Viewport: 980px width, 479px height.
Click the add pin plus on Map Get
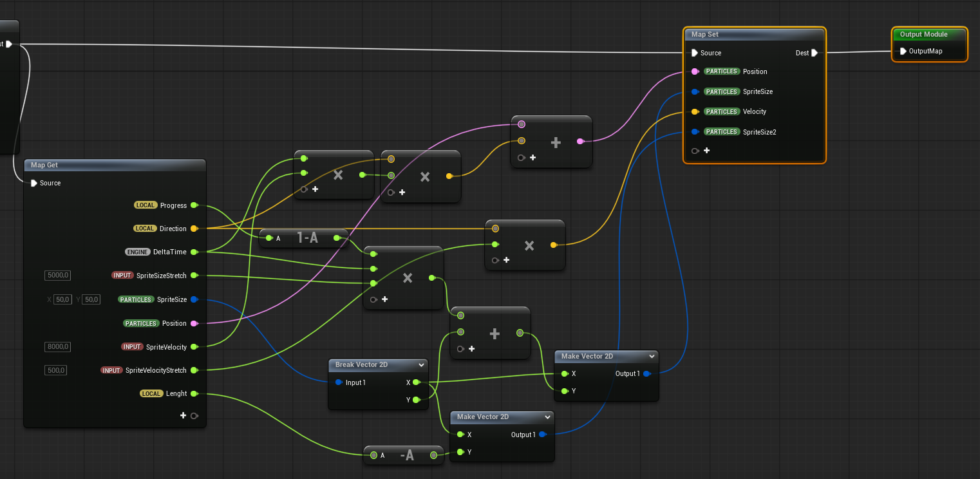coord(184,415)
